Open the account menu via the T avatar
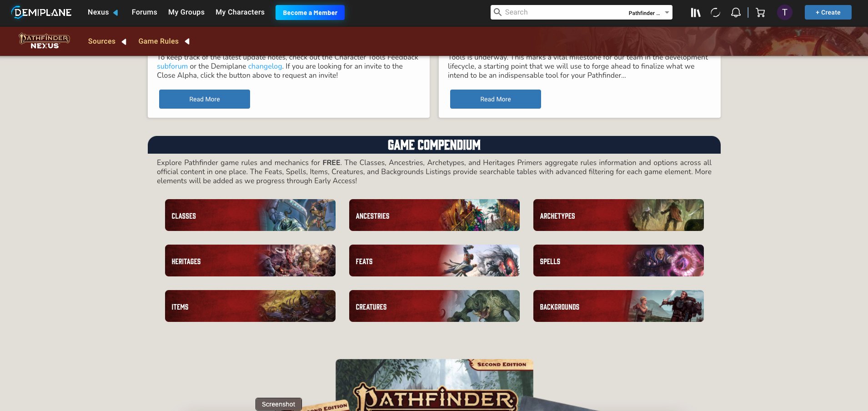Viewport: 868px width, 411px height. tap(784, 12)
